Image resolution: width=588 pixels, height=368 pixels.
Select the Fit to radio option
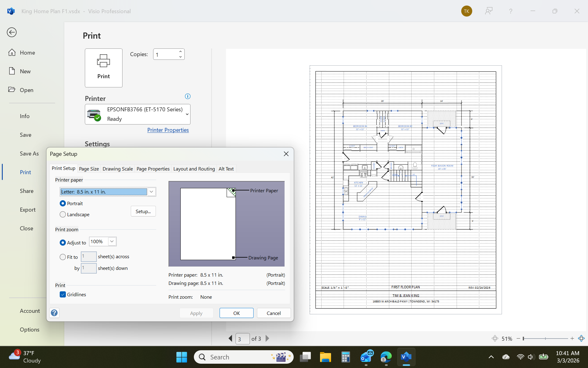pyautogui.click(x=63, y=257)
